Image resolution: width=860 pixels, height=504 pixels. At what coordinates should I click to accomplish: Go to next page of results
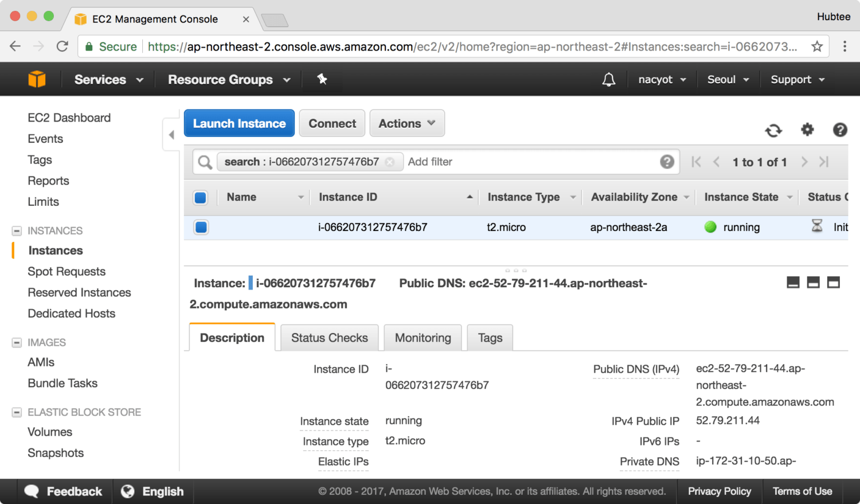click(x=804, y=162)
